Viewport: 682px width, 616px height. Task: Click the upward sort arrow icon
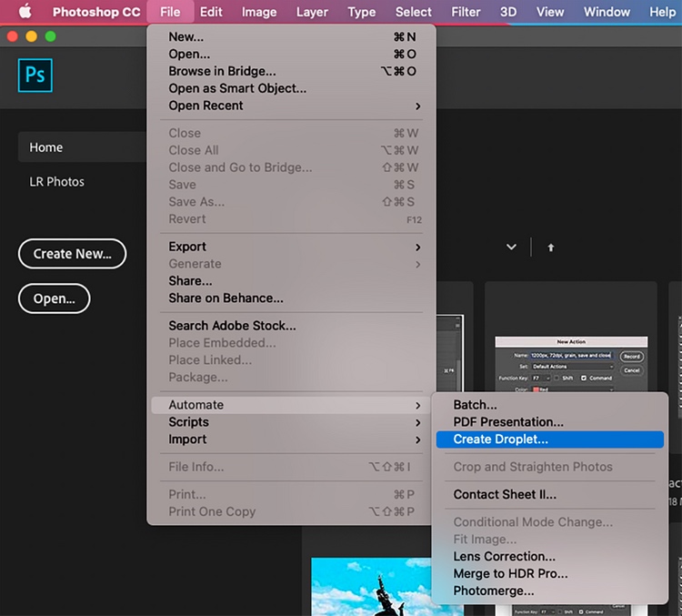[550, 247]
